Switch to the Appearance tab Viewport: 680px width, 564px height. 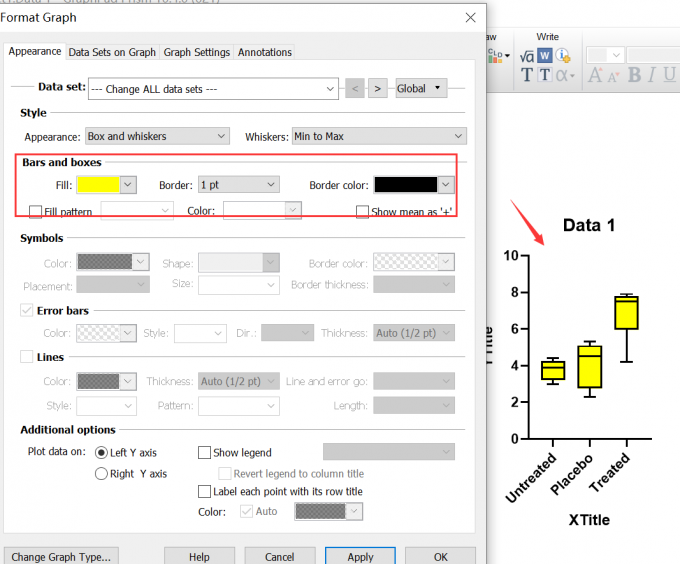coord(35,51)
